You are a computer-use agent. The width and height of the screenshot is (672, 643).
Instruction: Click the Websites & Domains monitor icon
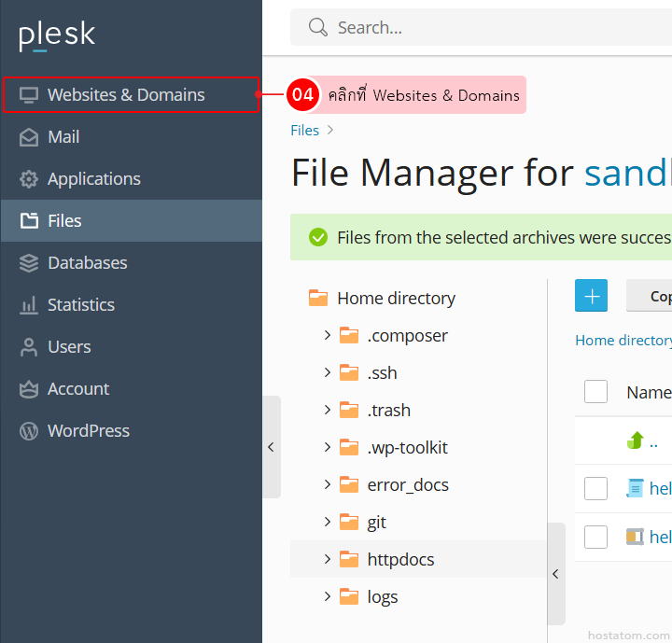click(29, 94)
